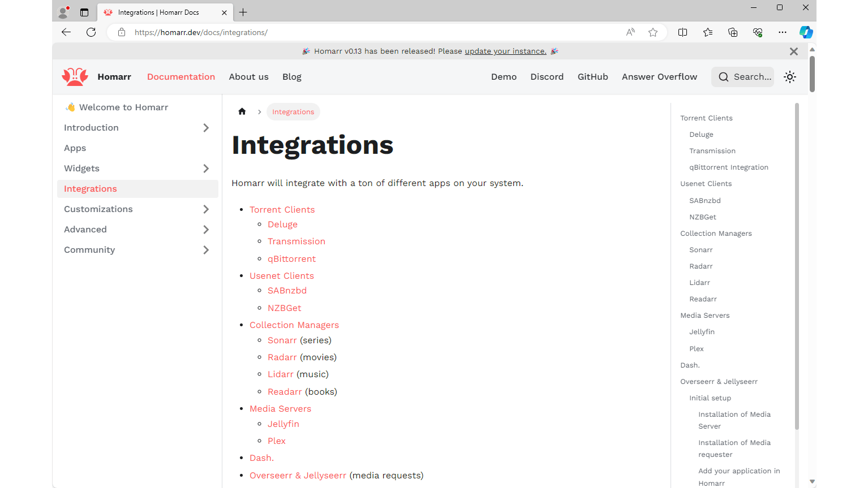Click the home breadcrumb icon
Screen dimensions: 868x488
coord(242,111)
